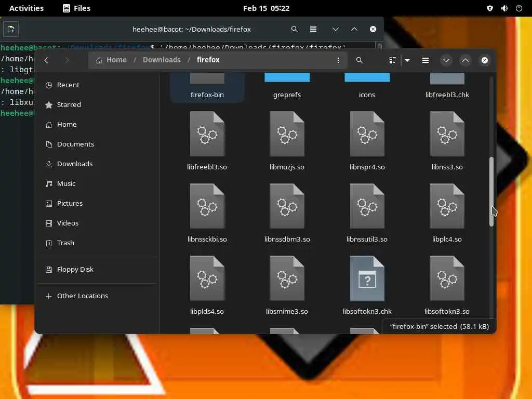Select the libsmime3.so file icon
532x399 pixels.
tap(287, 278)
